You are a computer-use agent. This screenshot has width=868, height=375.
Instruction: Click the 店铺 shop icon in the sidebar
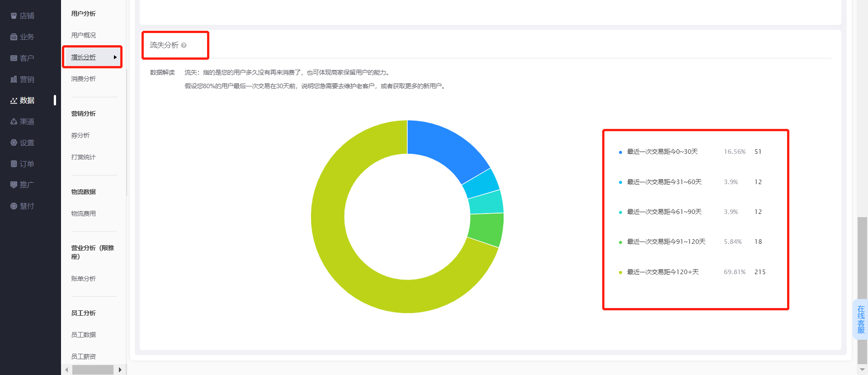pyautogui.click(x=14, y=16)
